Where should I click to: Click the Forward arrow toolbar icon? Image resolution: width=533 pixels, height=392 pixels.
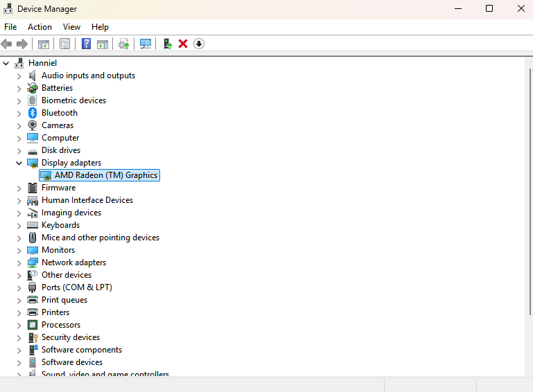click(22, 44)
